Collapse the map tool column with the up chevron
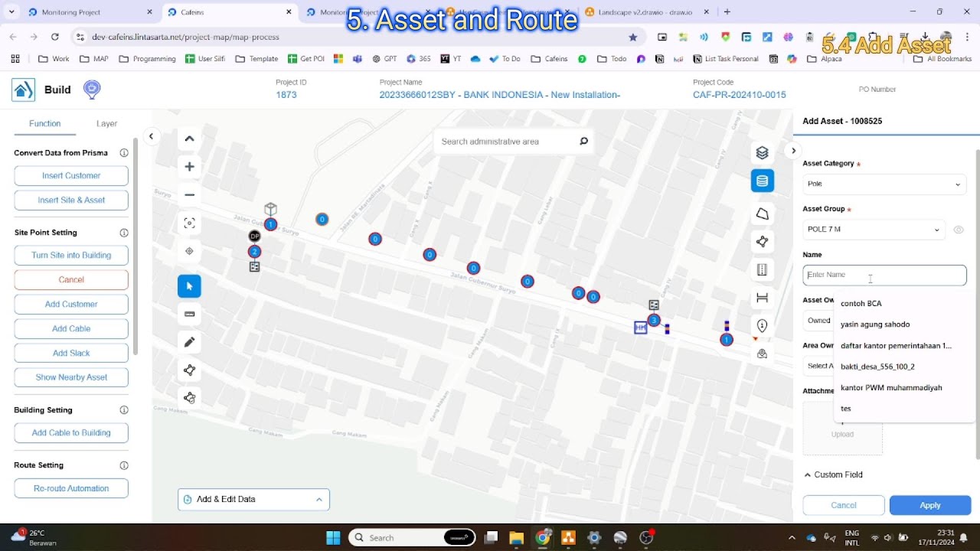 point(190,139)
